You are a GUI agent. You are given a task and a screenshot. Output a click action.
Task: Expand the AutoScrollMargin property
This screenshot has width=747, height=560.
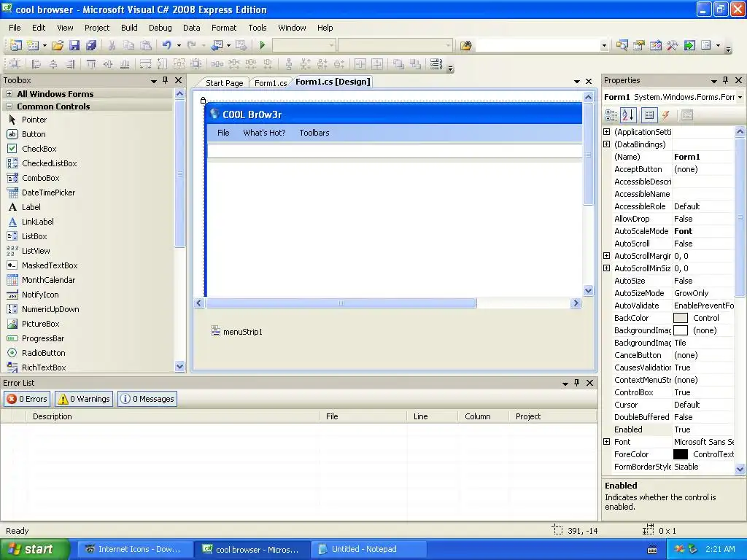pyautogui.click(x=606, y=256)
